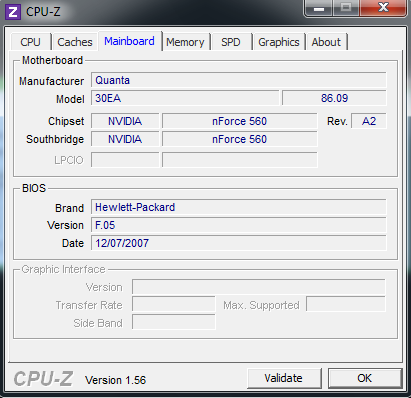The height and width of the screenshot is (398, 411).
Task: Select the Mainboard tab
Action: click(x=129, y=41)
